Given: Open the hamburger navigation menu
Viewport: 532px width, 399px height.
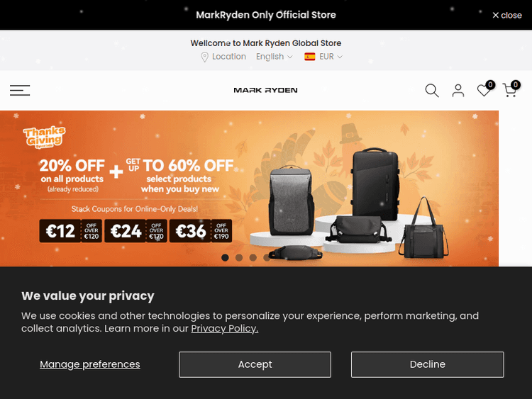Looking at the screenshot, I should 20,91.
